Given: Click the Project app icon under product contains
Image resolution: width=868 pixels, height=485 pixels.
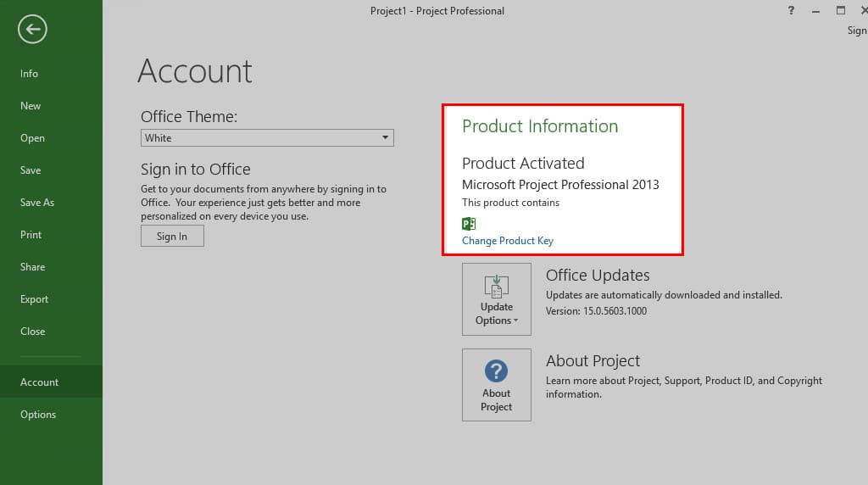Looking at the screenshot, I should click(x=469, y=224).
